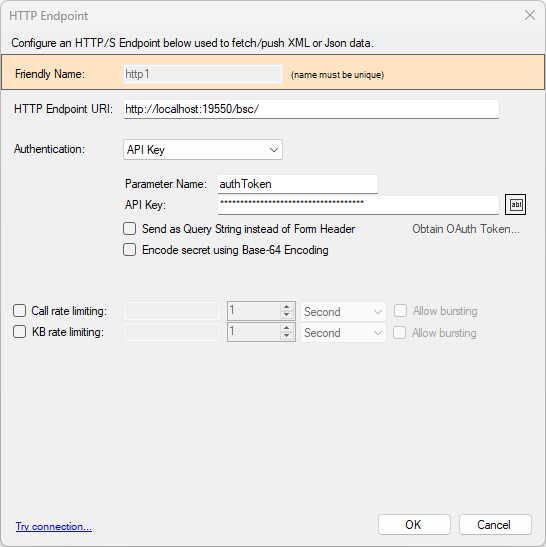Reveal the API Key with show-text icon
Image resolution: width=546 pixels, height=547 pixels.
point(515,205)
